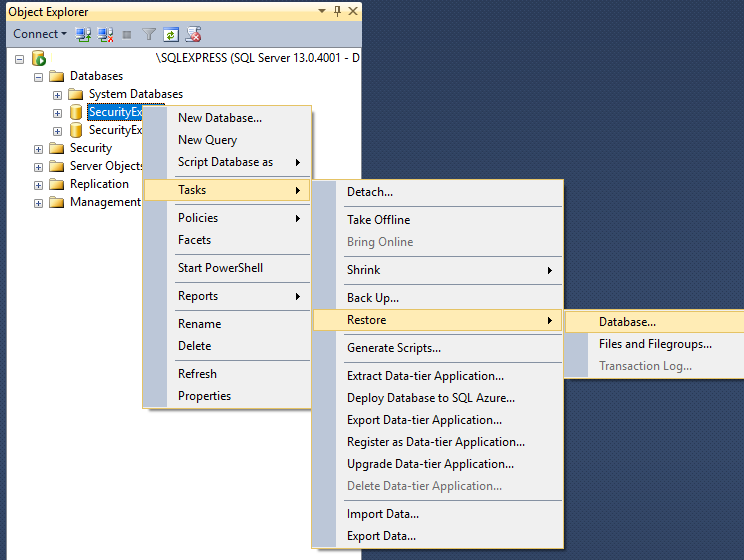
Task: Click the Replication folder icon
Action: click(56, 184)
